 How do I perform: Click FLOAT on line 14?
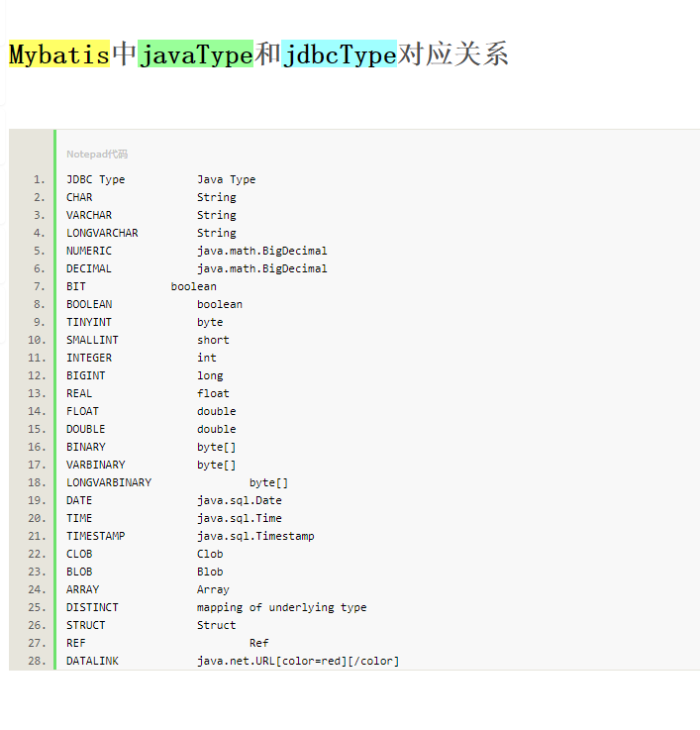(x=82, y=412)
